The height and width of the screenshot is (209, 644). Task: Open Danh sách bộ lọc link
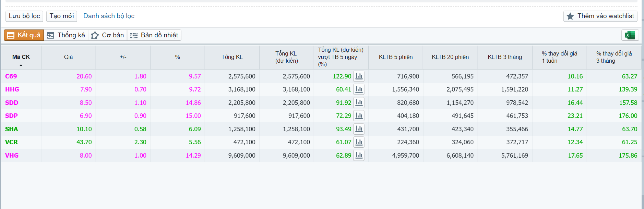tap(109, 16)
